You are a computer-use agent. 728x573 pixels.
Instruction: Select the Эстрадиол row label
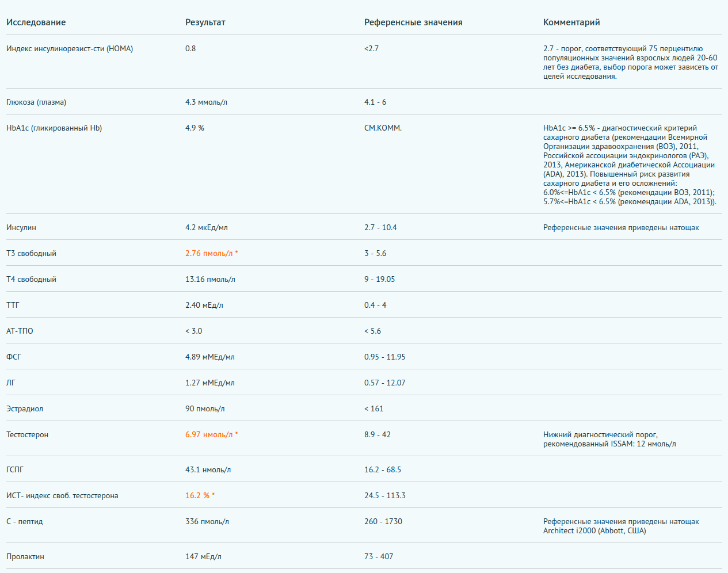pyautogui.click(x=25, y=409)
